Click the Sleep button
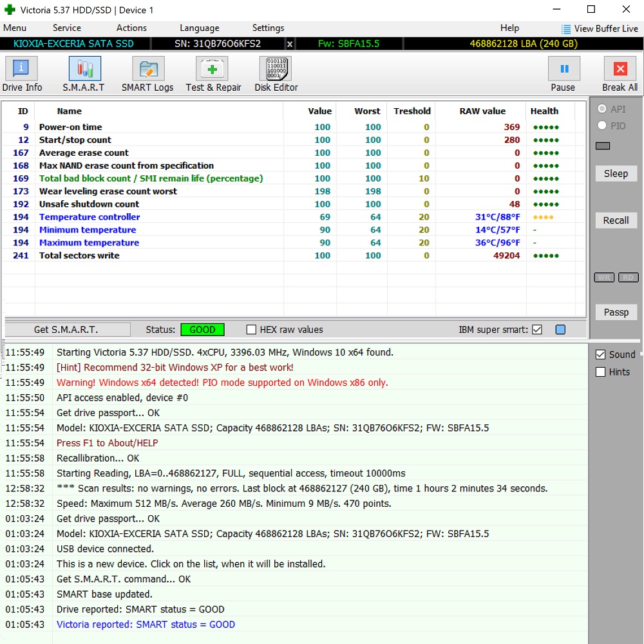This screenshot has height=644, width=644. (x=616, y=173)
